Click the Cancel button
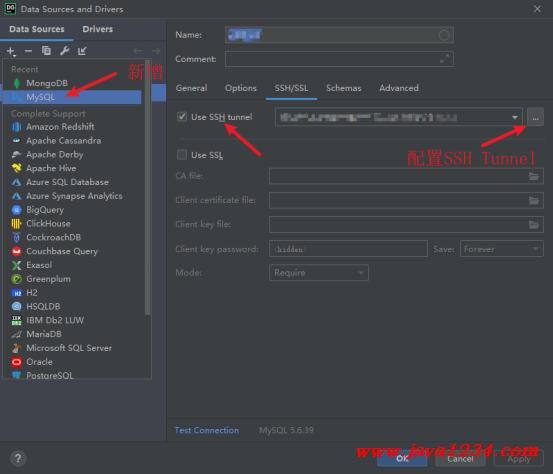 [460, 458]
